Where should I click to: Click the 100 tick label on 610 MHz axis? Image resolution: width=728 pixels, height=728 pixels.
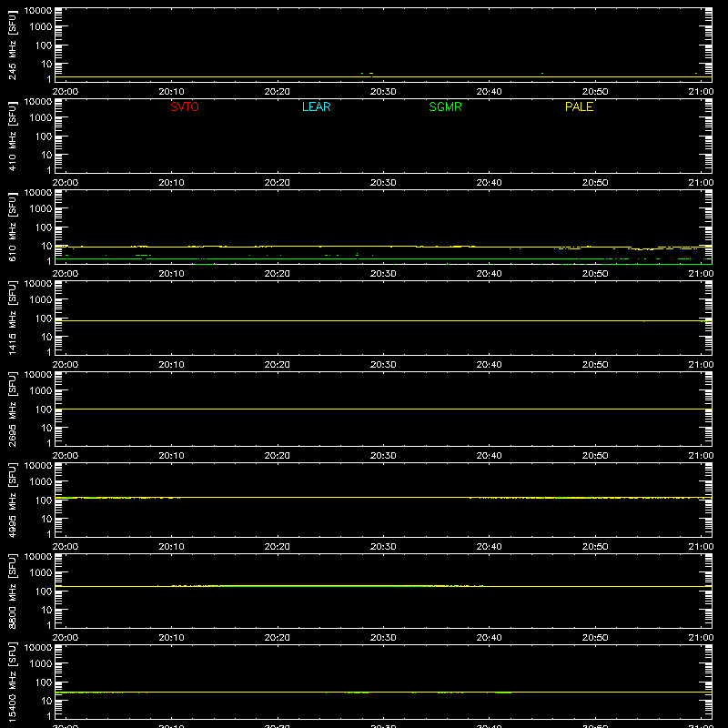click(44, 227)
